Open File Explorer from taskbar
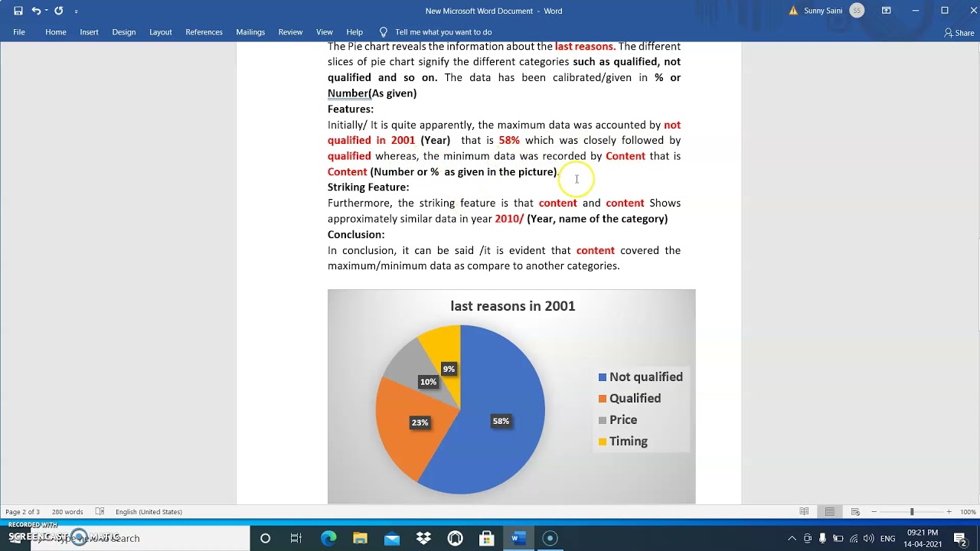The image size is (980, 551). (x=360, y=539)
